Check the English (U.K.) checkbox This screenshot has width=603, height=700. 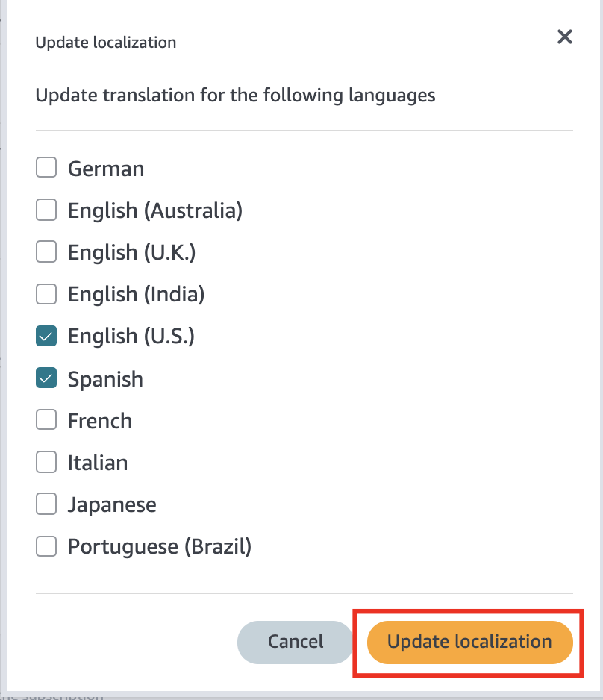[46, 252]
